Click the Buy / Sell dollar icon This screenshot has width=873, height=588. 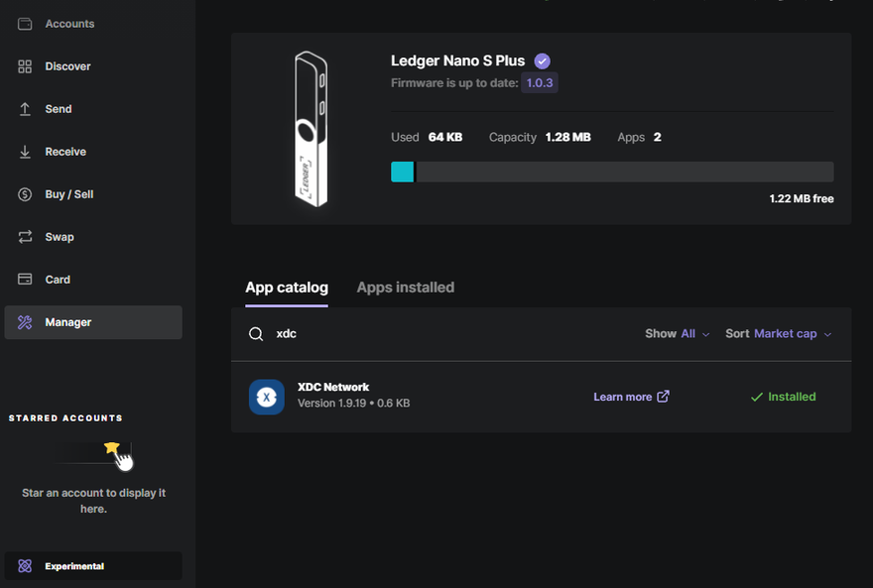(x=25, y=194)
